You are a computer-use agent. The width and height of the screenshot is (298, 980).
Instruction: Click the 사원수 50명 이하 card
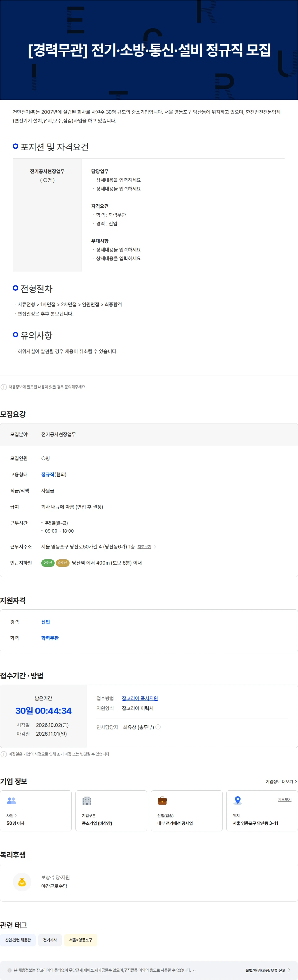(x=36, y=810)
